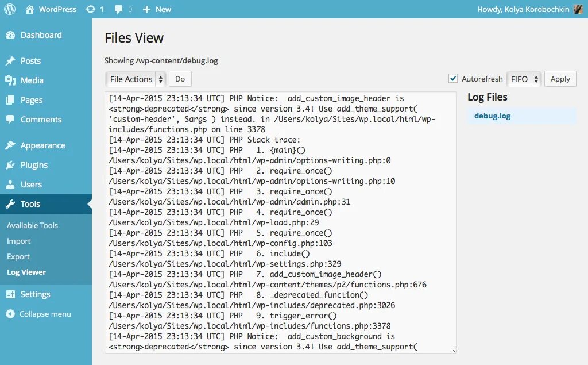Open the comments bubble icon in admin bar

click(118, 9)
